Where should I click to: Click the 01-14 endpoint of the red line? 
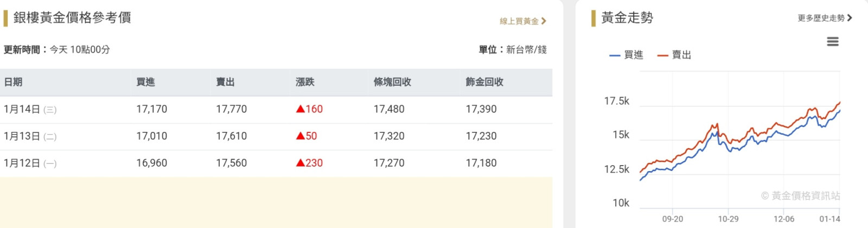pos(840,102)
